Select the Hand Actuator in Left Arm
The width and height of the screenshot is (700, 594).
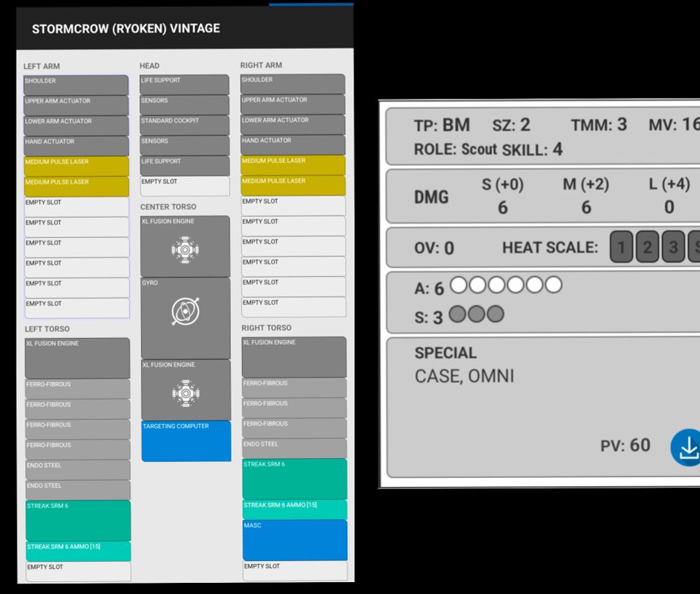(76, 146)
